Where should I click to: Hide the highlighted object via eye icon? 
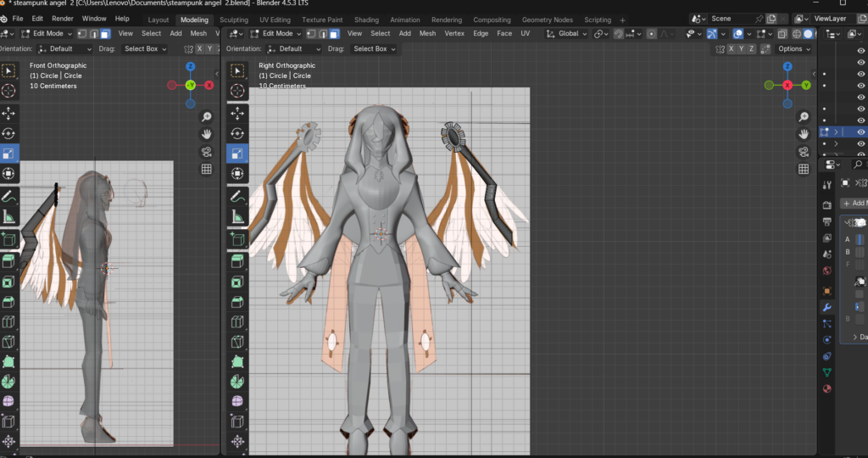(861, 132)
